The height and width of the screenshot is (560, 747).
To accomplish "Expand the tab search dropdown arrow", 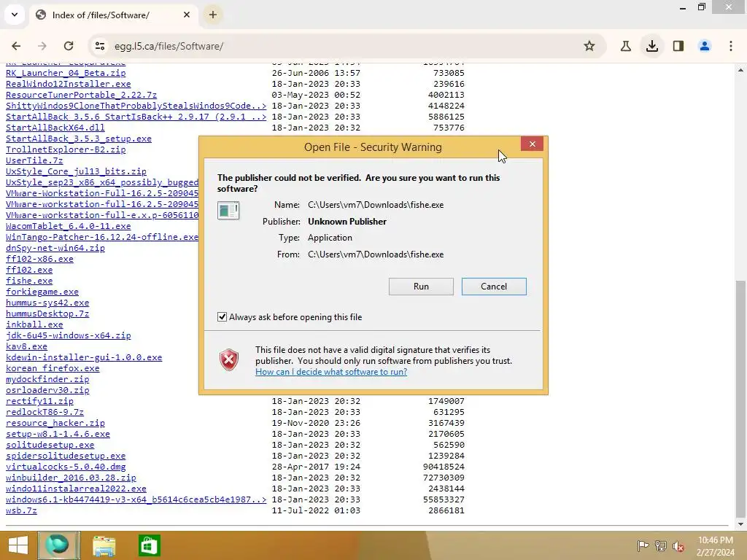I will point(15,15).
